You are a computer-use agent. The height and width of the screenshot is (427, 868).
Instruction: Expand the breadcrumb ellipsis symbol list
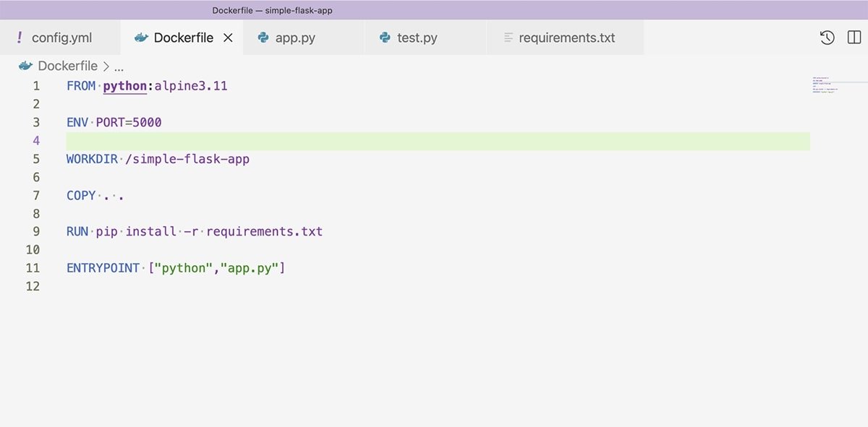point(119,66)
